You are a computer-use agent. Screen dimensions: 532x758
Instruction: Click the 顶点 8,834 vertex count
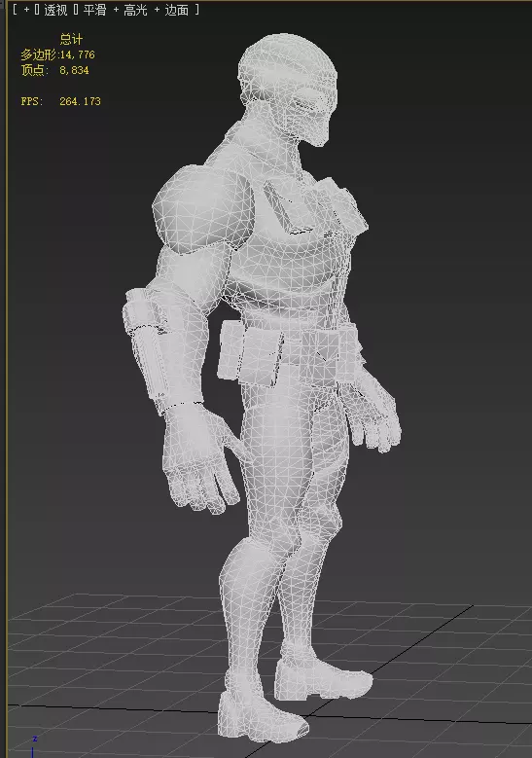(54, 70)
